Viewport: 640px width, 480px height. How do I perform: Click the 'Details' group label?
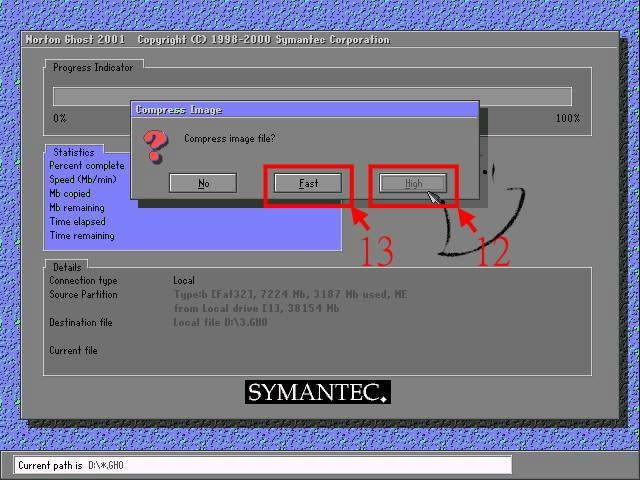[67, 267]
